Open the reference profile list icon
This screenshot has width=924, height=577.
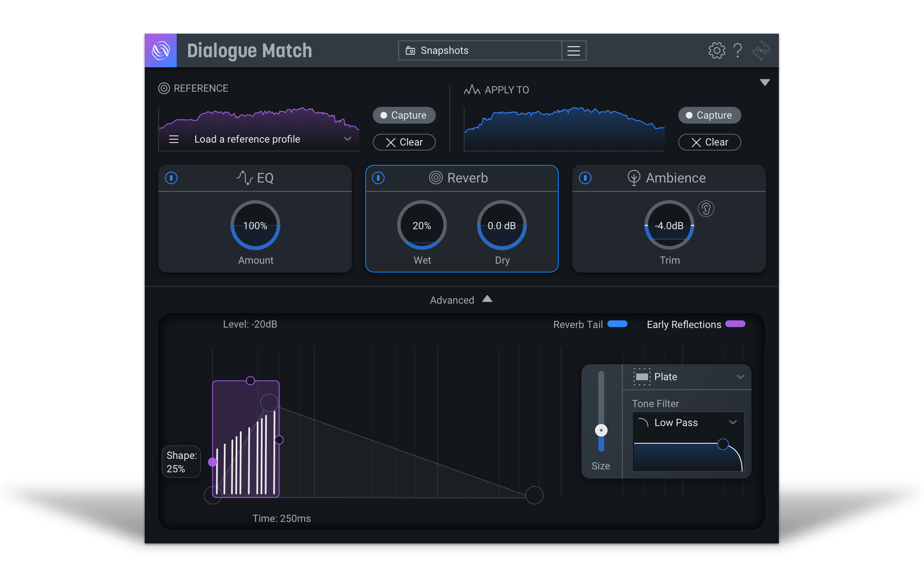[x=174, y=139]
